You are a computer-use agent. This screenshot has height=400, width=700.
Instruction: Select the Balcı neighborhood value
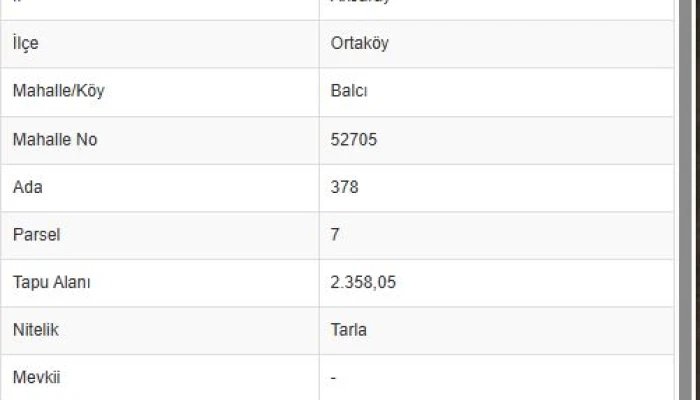coord(347,92)
